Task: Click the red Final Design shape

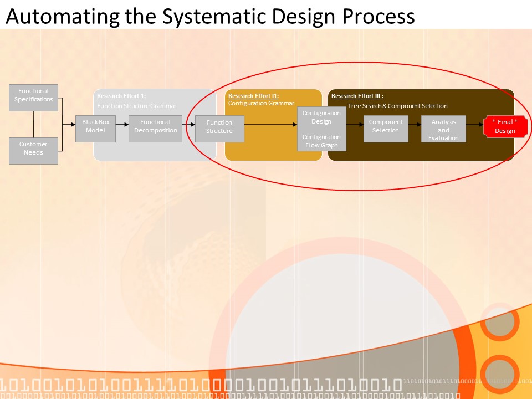Action: click(504, 126)
